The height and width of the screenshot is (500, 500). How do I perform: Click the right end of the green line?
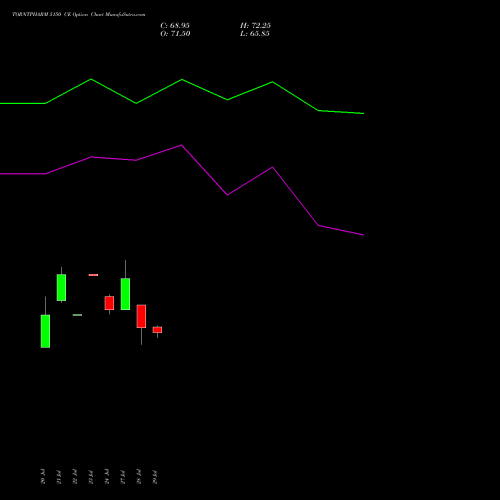coord(363,113)
